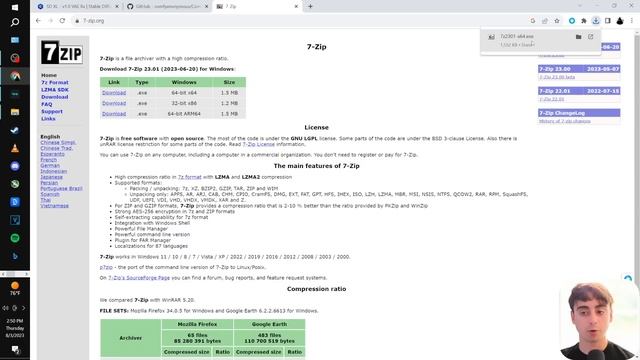The width and height of the screenshot is (640, 360).
Task: Download the 64-bit x64 installer
Action: [x=114, y=93]
